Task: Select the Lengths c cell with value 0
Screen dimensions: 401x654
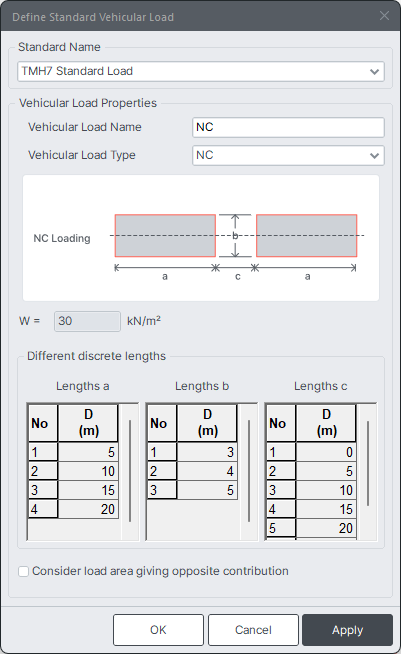Action: [326, 452]
